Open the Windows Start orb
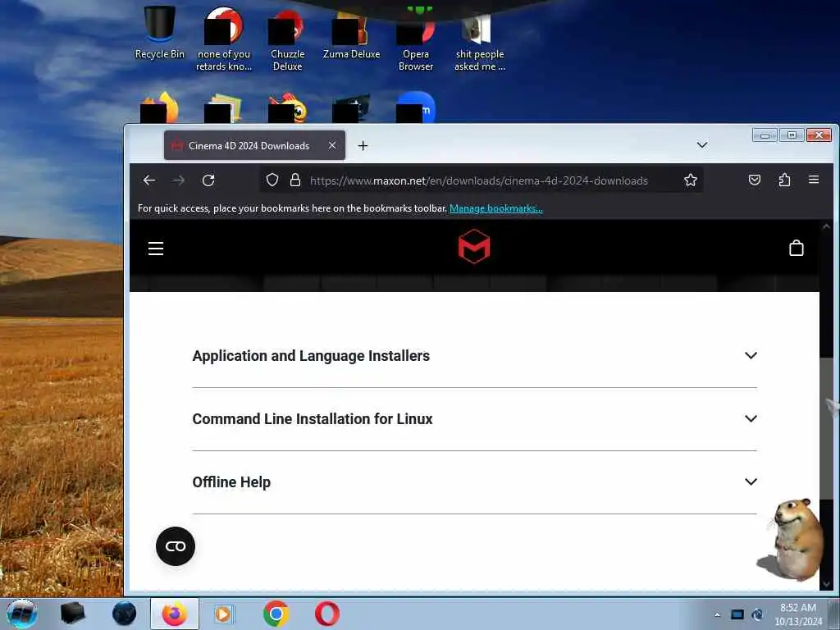This screenshot has height=630, width=840. (22, 614)
